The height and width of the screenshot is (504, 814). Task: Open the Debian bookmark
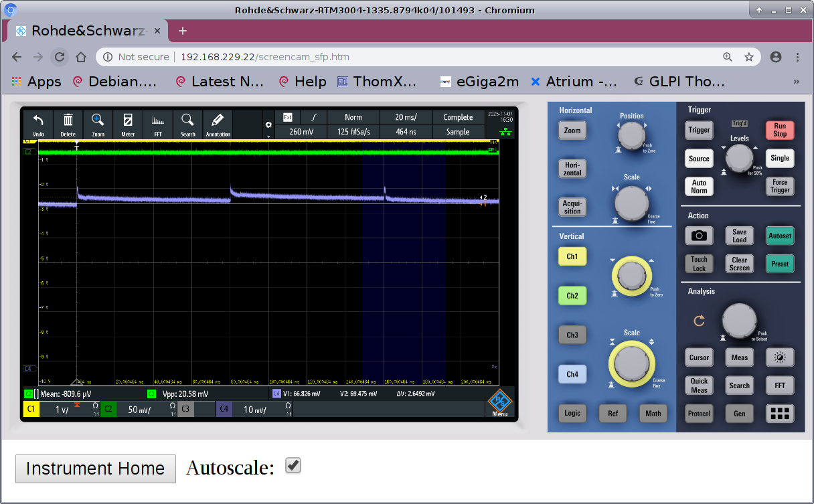pos(115,82)
